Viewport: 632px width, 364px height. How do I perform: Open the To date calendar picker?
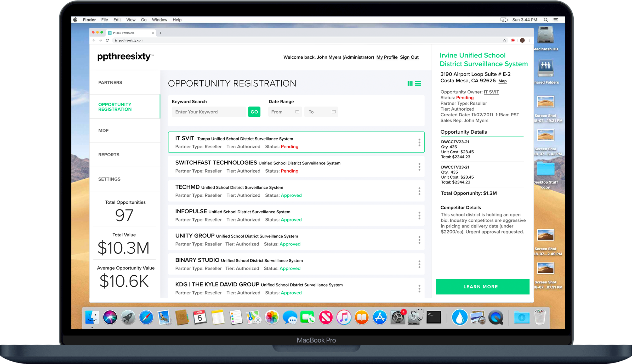pyautogui.click(x=334, y=112)
